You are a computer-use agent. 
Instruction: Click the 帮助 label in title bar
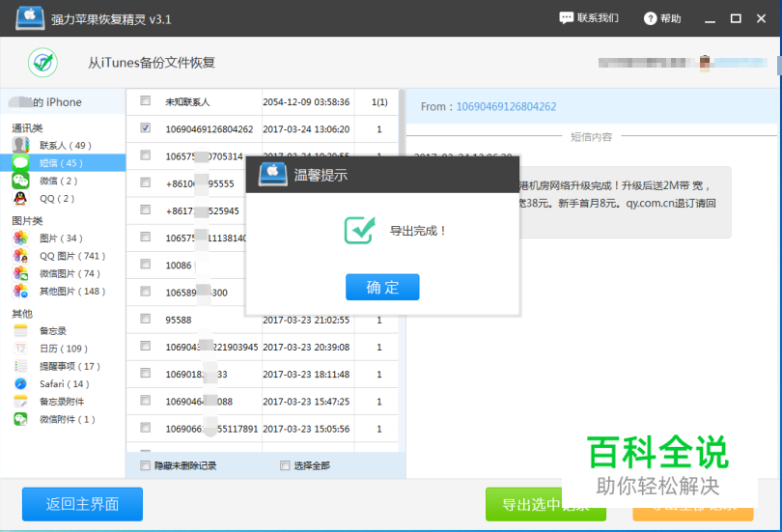coord(671,18)
